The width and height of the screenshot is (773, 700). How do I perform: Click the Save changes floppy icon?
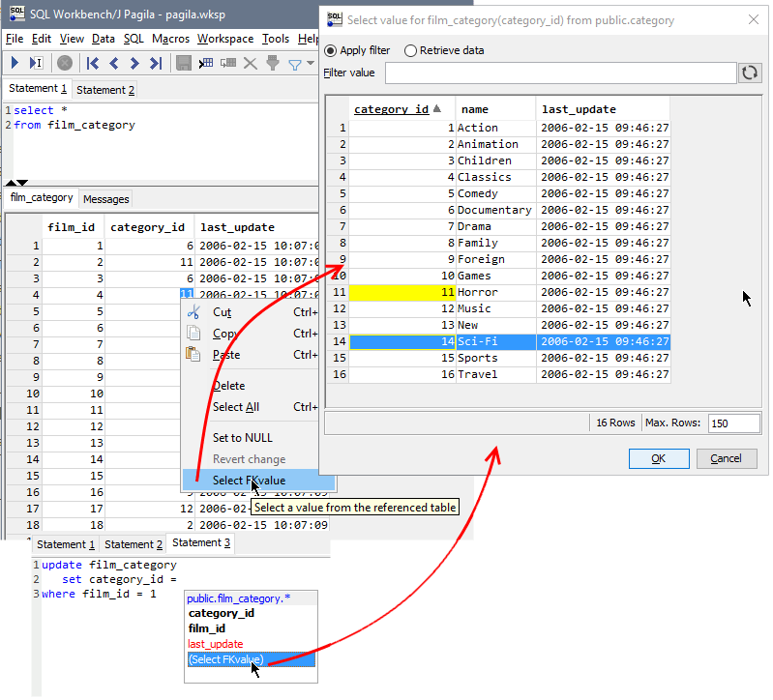[x=184, y=63]
